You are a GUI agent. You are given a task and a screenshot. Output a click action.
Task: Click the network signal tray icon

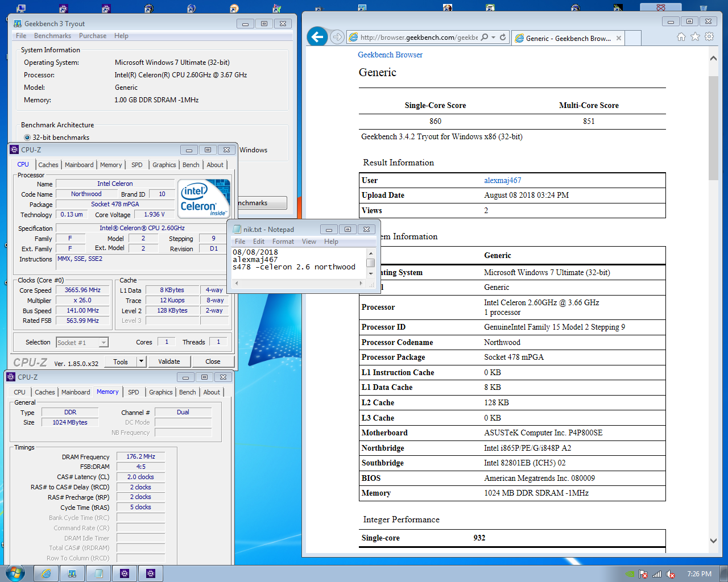click(x=657, y=574)
